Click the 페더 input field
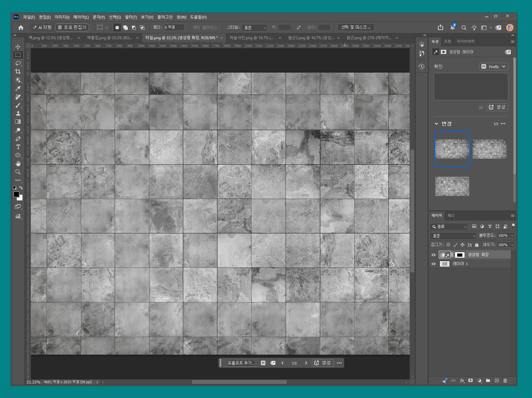532x398 pixels. tap(174, 27)
